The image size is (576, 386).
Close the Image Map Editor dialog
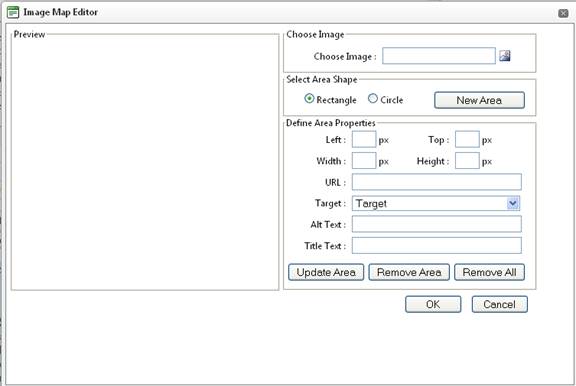[x=563, y=14]
